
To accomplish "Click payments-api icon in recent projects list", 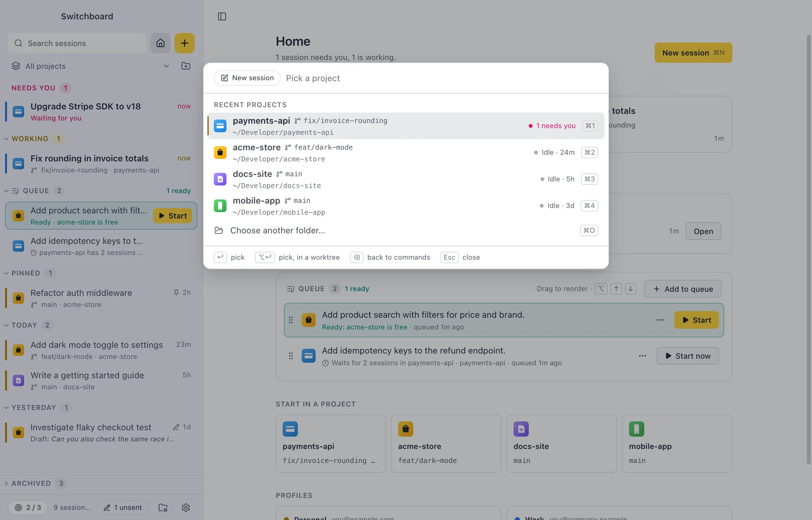I will point(220,126).
